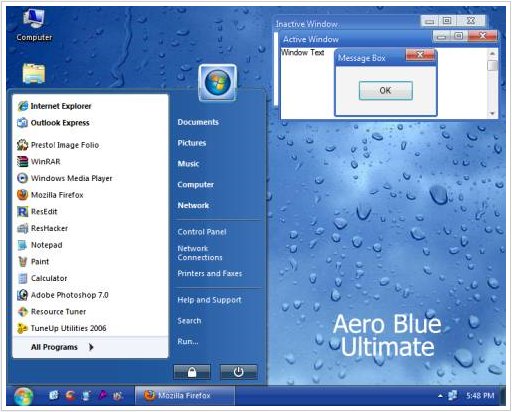Close the Message Box dialog

pyautogui.click(x=420, y=55)
